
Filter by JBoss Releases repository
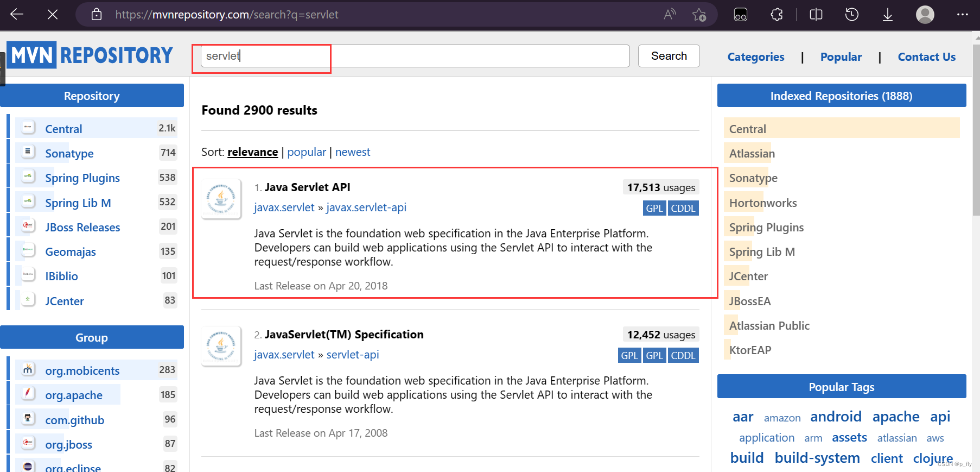(82, 228)
